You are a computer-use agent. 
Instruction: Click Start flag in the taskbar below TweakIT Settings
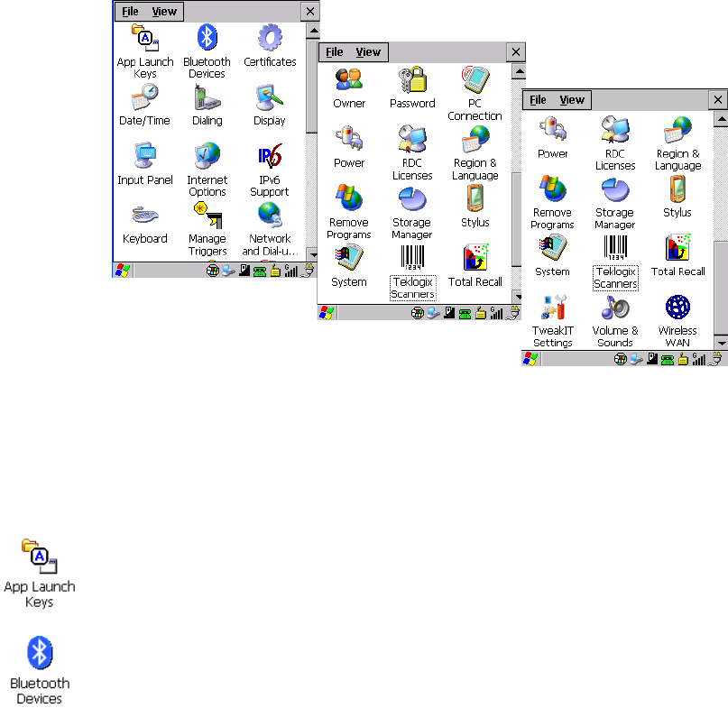pos(530,358)
